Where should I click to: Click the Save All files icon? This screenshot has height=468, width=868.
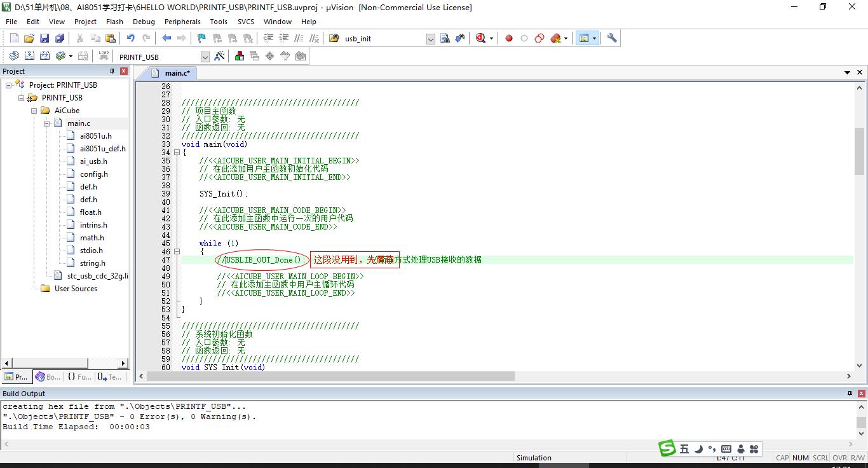click(x=59, y=38)
